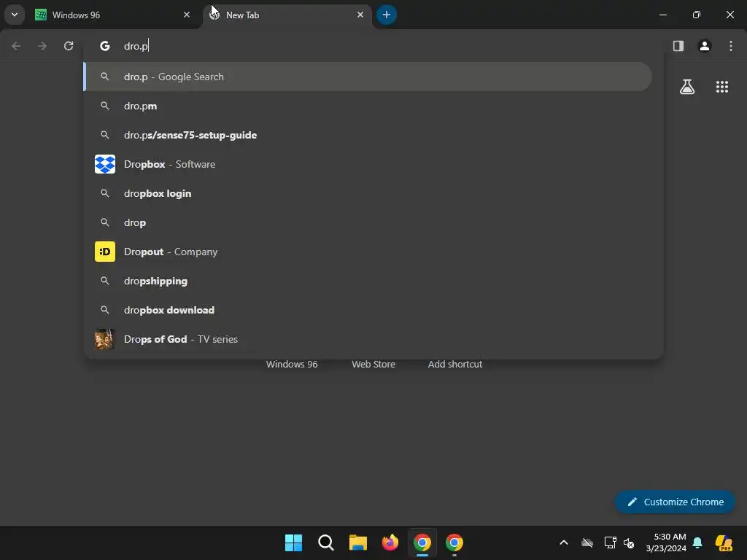Click Drops of God thumbnail image

click(x=105, y=339)
